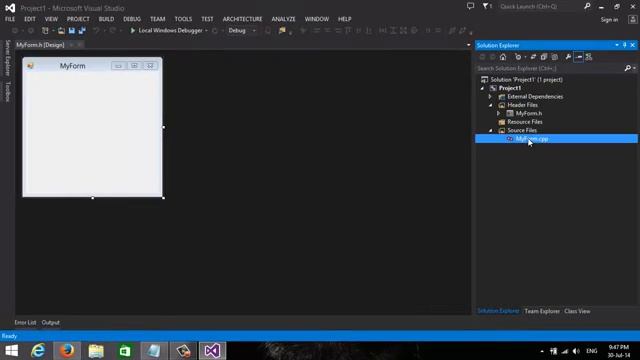Open Pending Changes Filter dropdown arrow
Image resolution: width=640 pixels, height=360 pixels.
pyautogui.click(x=525, y=57)
